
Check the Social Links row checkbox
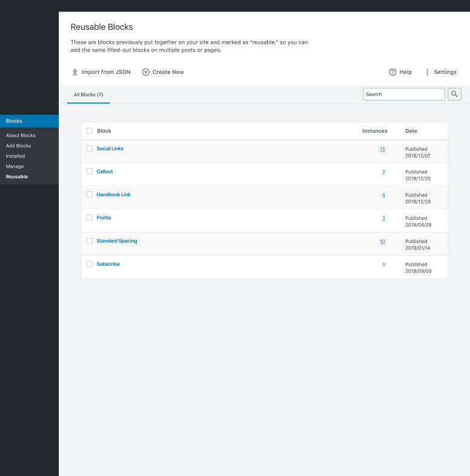coord(90,148)
